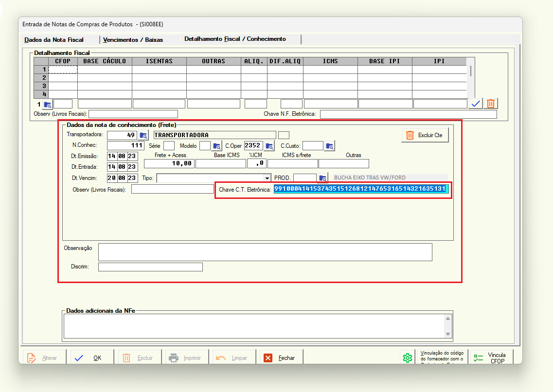Select row header 4 in fiscal grid
Viewport: 553px width, 392px height.
(41, 94)
